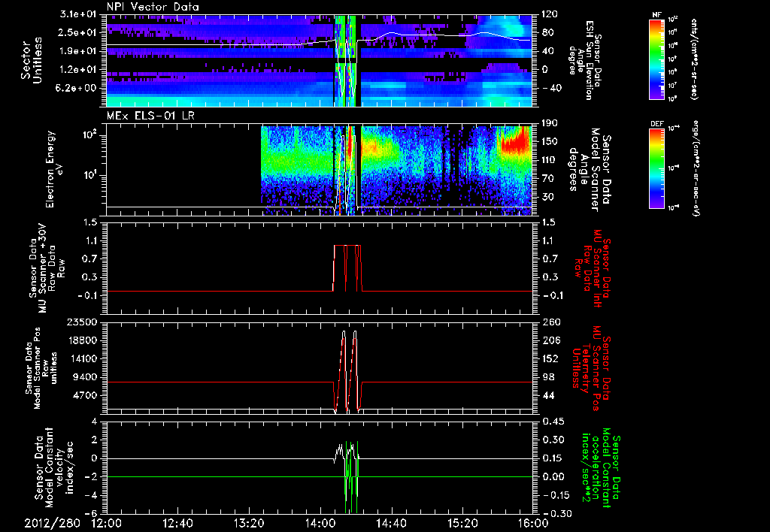The width and height of the screenshot is (770, 532).
Task: Click the 3.1e+01 sector tick label
Action: point(78,14)
